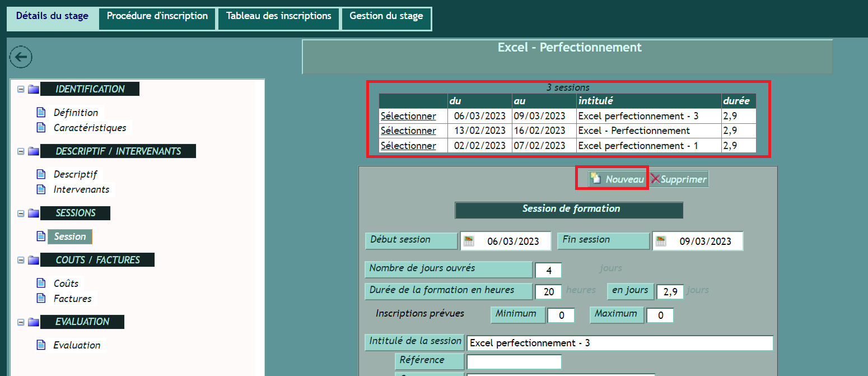The height and width of the screenshot is (376, 868).
Task: Click the Caractéristiques document icon
Action: click(41, 128)
